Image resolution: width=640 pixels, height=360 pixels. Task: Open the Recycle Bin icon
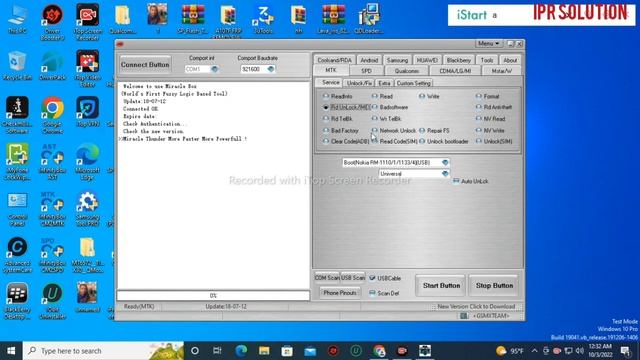17,65
